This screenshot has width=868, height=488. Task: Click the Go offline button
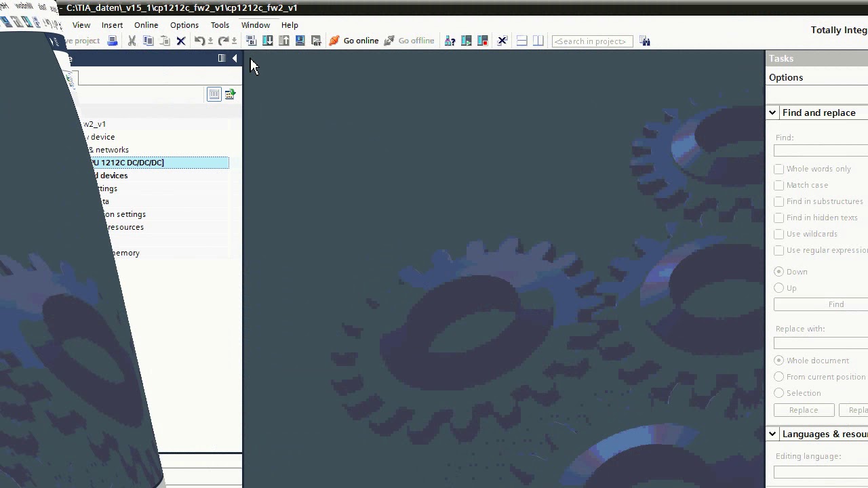point(409,41)
